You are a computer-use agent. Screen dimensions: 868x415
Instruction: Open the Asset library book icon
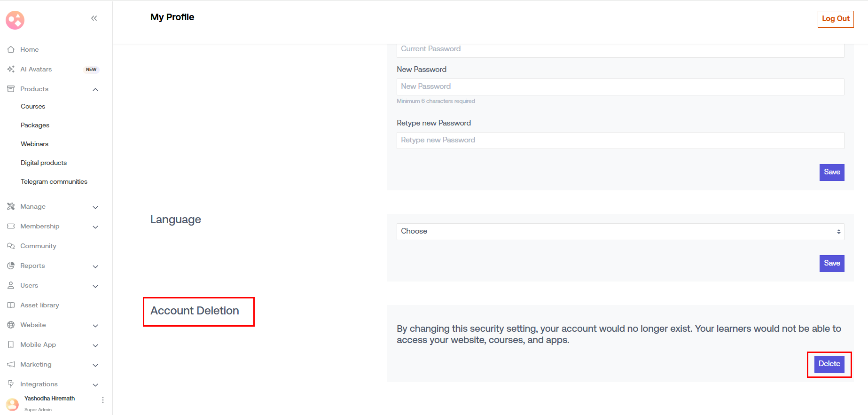click(x=11, y=305)
